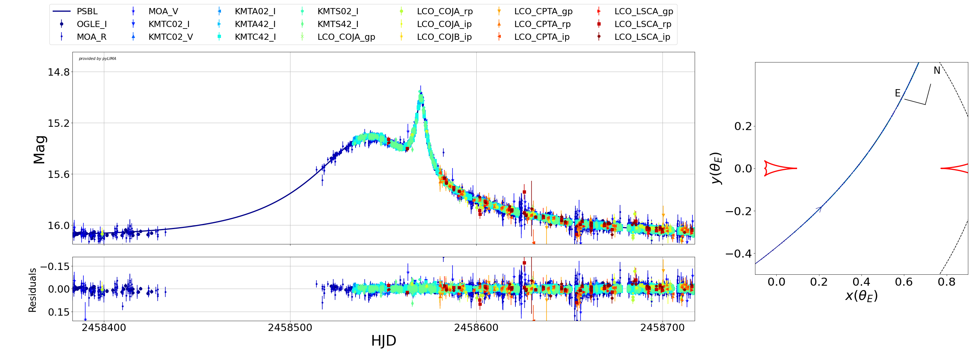980x354 pixels.
Task: Click the PSBL line sample in legend
Action: point(61,11)
